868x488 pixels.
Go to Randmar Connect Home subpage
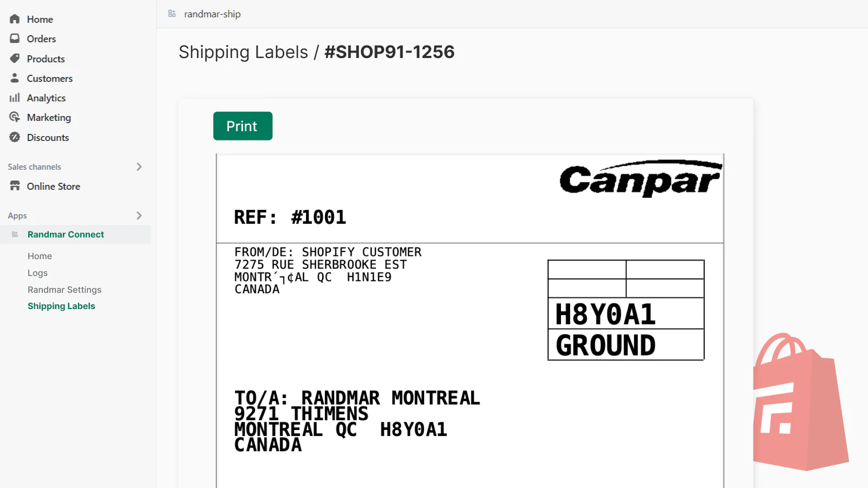tap(40, 256)
